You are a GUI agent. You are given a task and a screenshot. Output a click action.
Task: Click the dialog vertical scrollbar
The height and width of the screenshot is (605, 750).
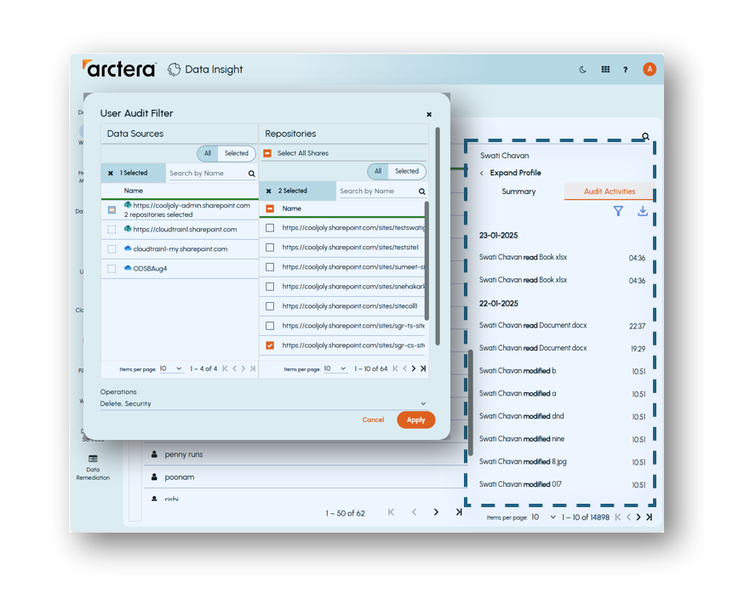click(437, 235)
